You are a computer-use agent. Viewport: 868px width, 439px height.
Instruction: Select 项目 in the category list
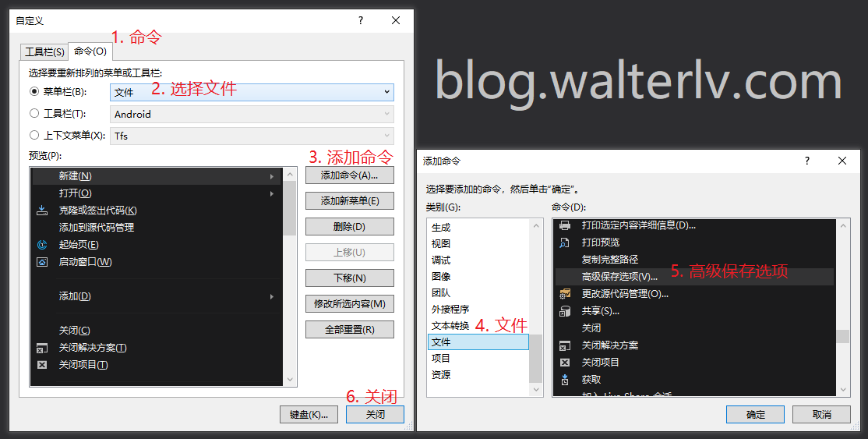click(x=478, y=359)
